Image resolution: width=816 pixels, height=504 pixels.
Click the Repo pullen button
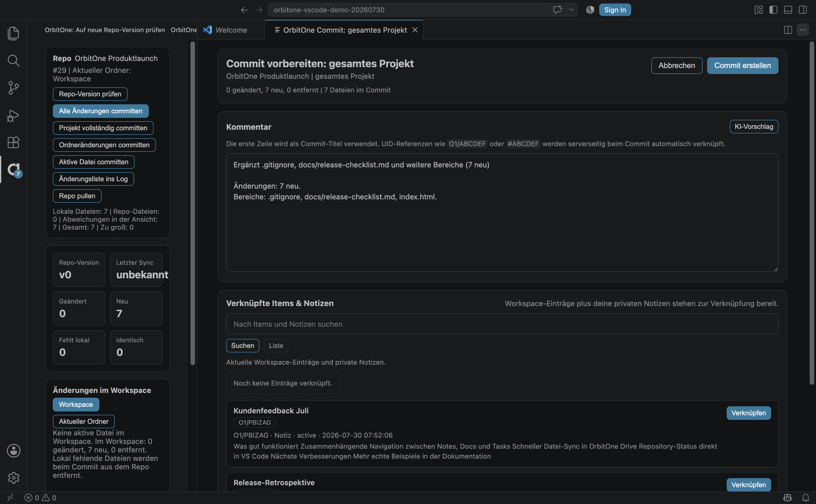pos(77,196)
